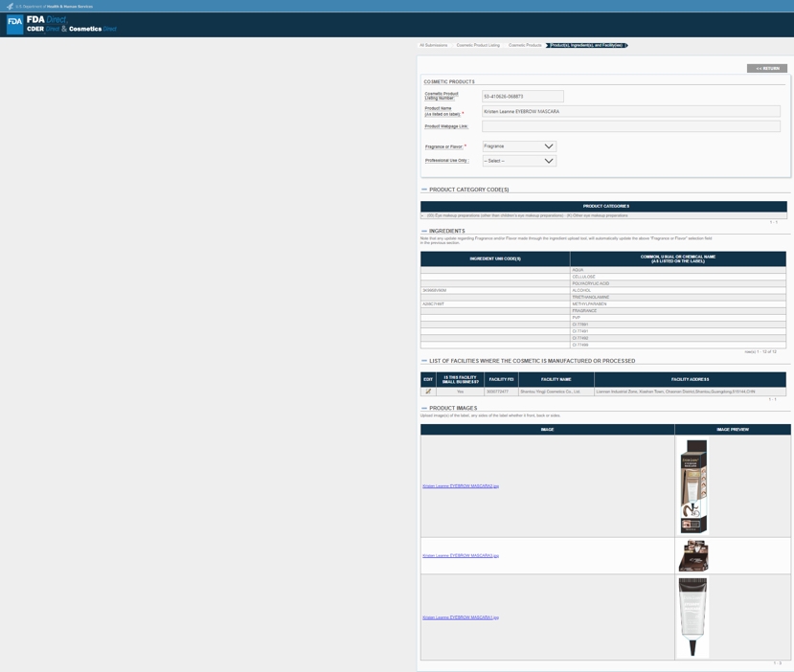Click the Product Webpage Link field
The image size is (794, 672).
click(630, 126)
